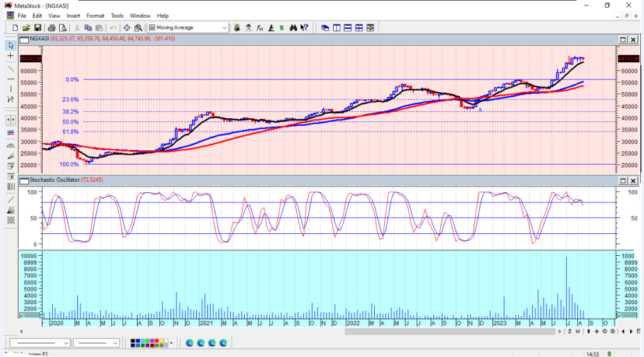The width and height of the screenshot is (644, 357).
Task: Toggle the arrow pointer select tool
Action: pyautogui.click(x=11, y=45)
